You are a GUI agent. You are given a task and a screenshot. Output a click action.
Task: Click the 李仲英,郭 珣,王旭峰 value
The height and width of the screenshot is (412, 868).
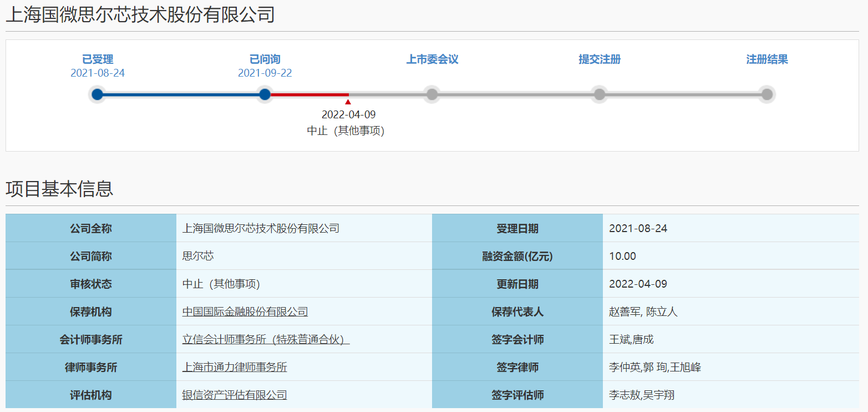point(655,367)
